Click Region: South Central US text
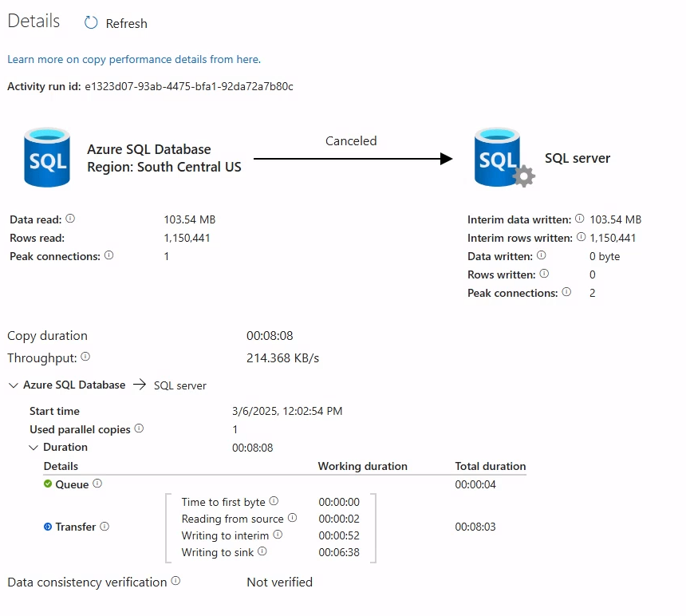The height and width of the screenshot is (616, 686). coord(164,167)
